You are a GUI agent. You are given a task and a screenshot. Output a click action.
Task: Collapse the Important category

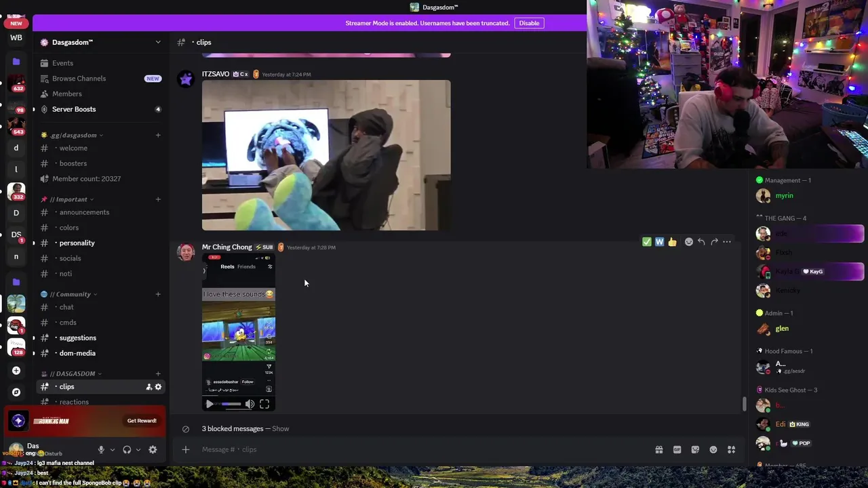coord(66,199)
